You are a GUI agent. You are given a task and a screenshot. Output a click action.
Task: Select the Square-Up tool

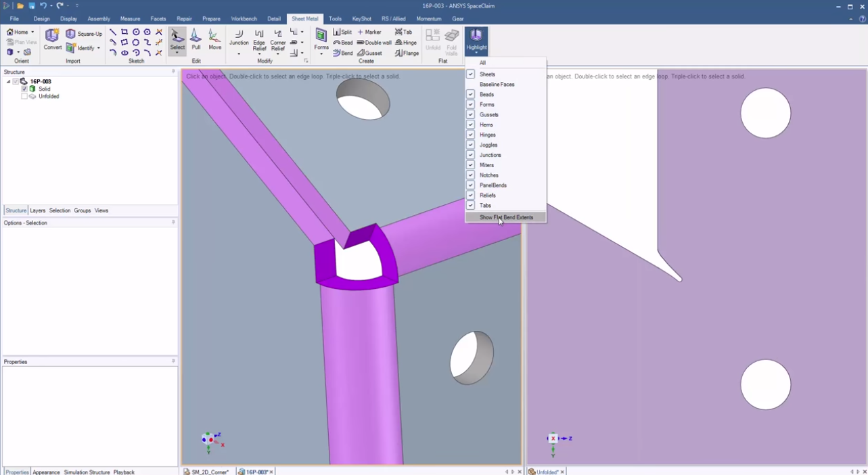pos(84,34)
